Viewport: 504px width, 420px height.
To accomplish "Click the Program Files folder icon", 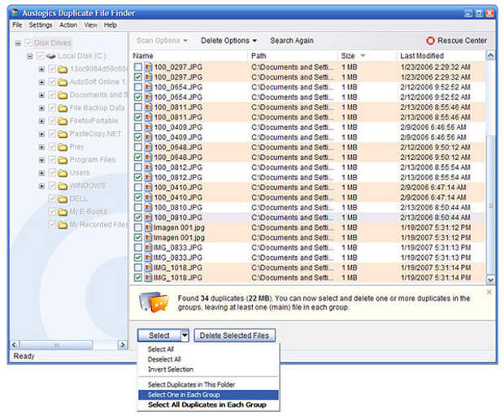I will click(63, 160).
